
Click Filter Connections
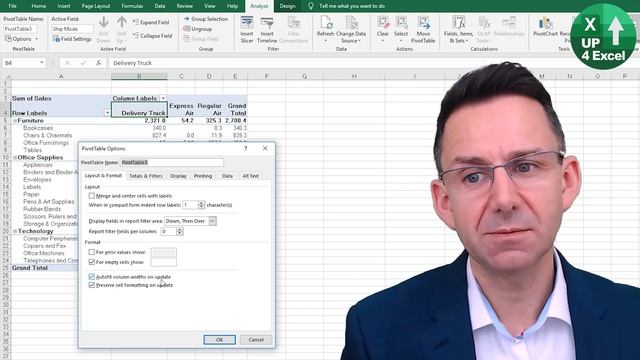tap(293, 29)
